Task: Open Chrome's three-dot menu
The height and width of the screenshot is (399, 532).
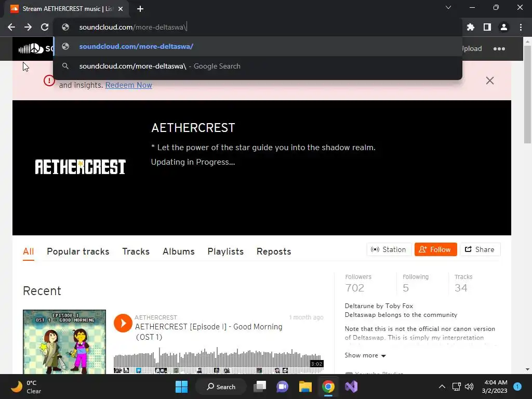Action: (x=521, y=27)
